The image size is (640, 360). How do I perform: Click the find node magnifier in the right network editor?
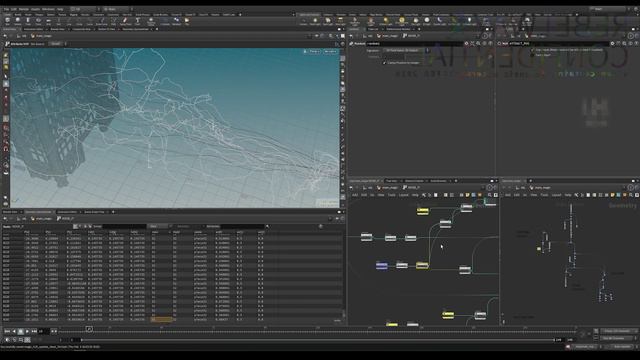point(631,195)
